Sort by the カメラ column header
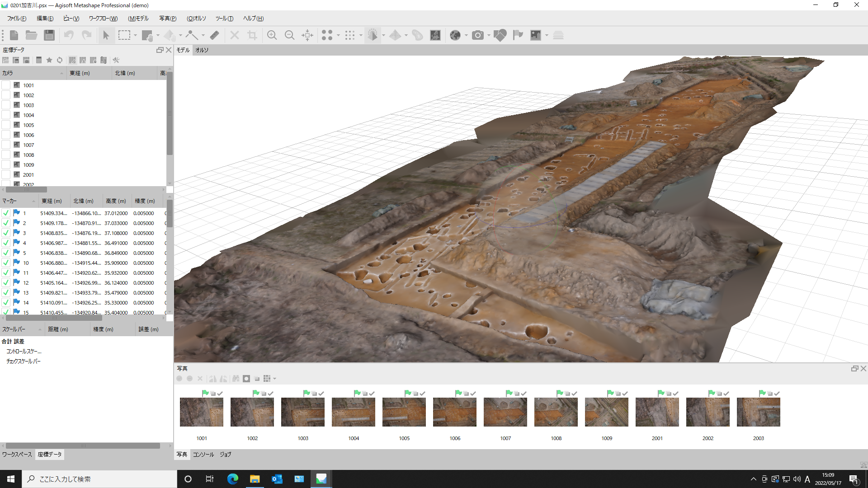 coord(33,73)
